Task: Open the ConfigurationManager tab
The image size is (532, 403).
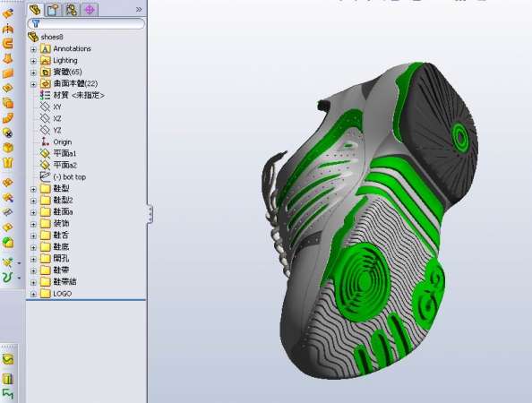Action: point(72,10)
